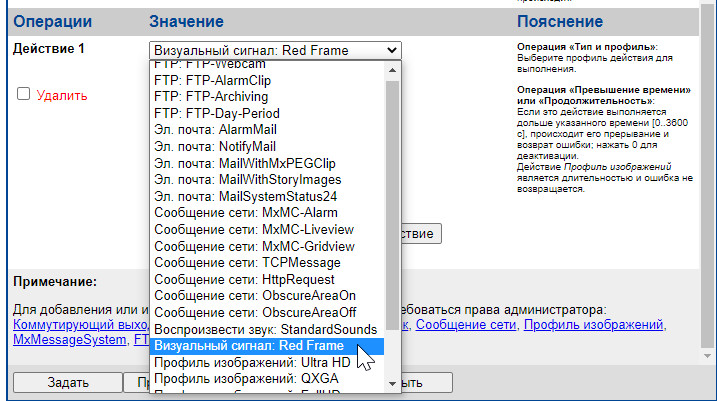Click dropdown list scroll-up arrow
The image size is (717, 401).
tap(392, 70)
